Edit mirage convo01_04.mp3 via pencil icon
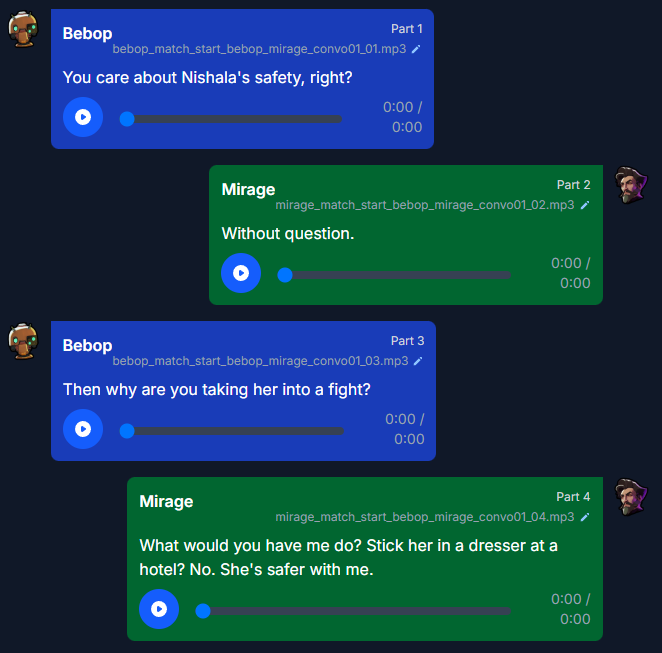662x653 pixels. click(x=585, y=517)
